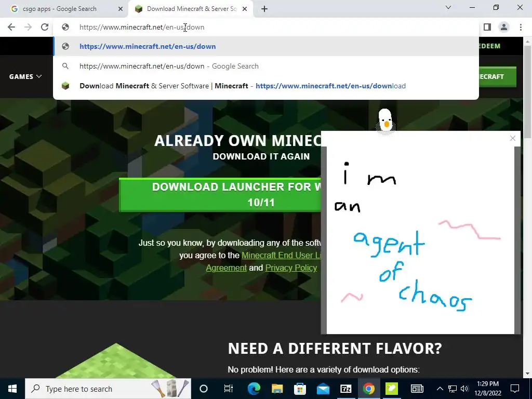
Task: Open the network status tray icon
Action: coord(453,389)
